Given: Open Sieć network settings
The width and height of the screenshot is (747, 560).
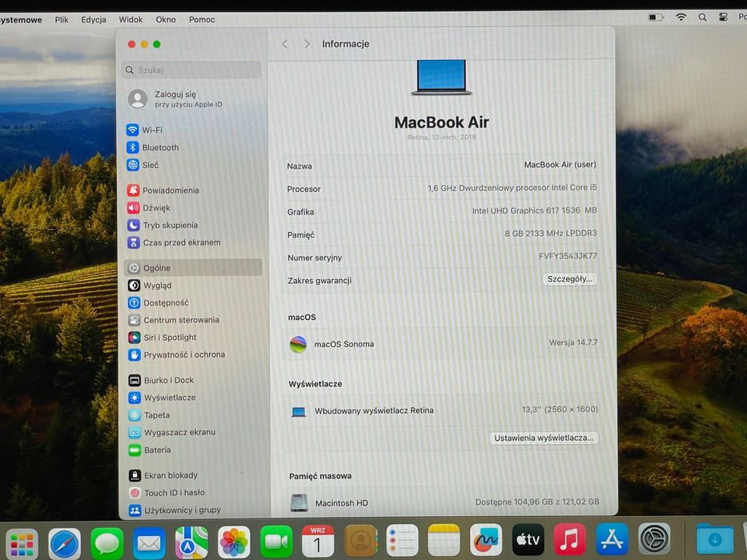Looking at the screenshot, I should [143, 166].
